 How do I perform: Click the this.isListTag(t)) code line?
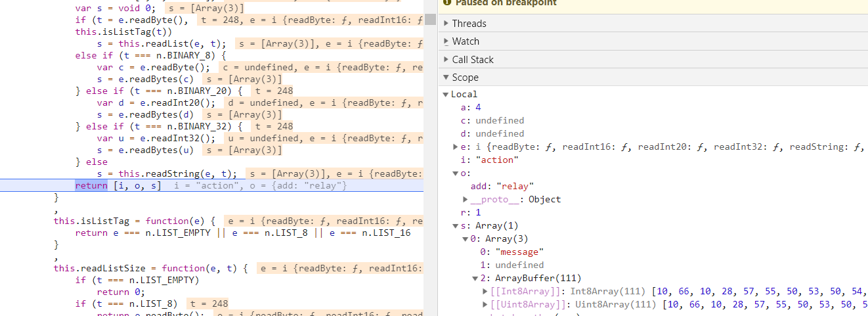tap(123, 32)
